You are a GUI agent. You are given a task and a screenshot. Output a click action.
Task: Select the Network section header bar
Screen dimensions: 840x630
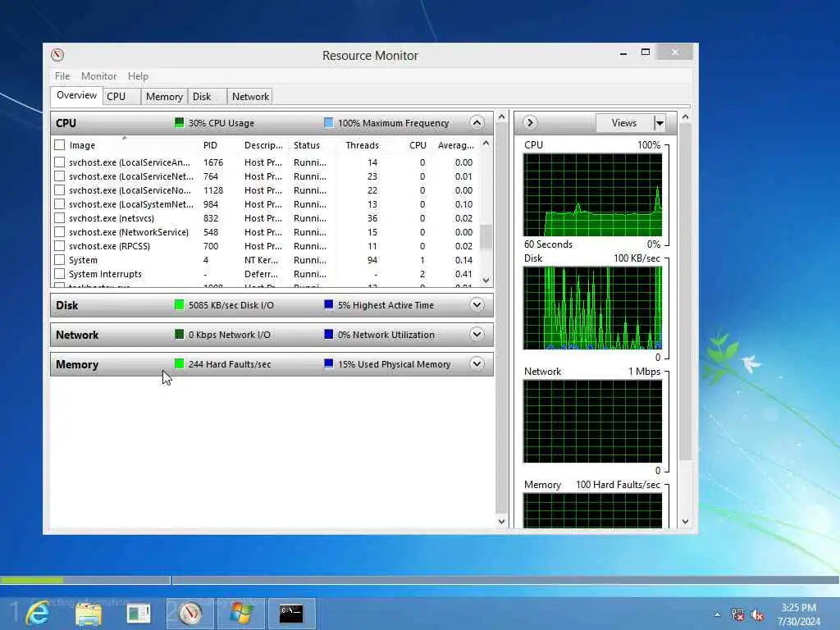[272, 335]
